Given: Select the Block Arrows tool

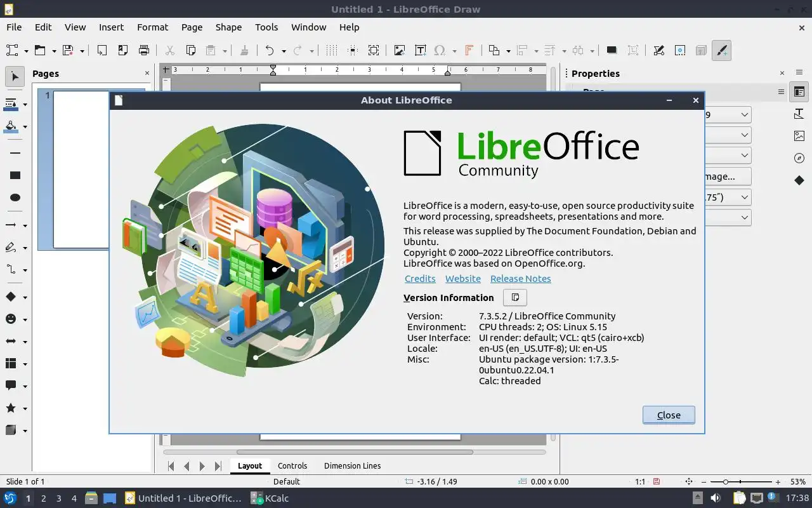Looking at the screenshot, I should [11, 342].
